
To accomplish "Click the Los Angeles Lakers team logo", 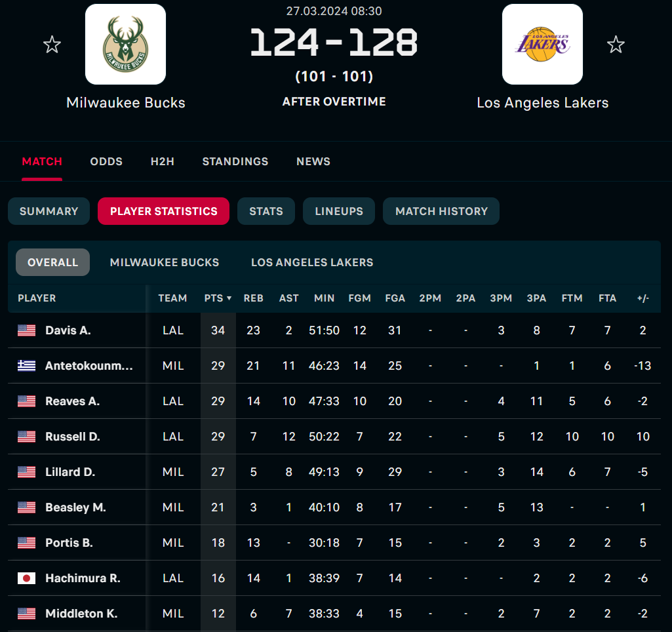I will 542,45.
